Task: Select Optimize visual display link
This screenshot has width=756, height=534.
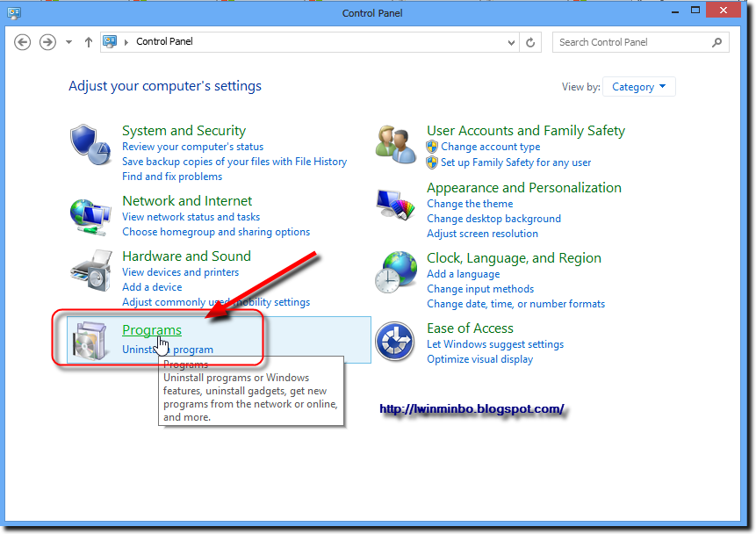Action: tap(479, 359)
